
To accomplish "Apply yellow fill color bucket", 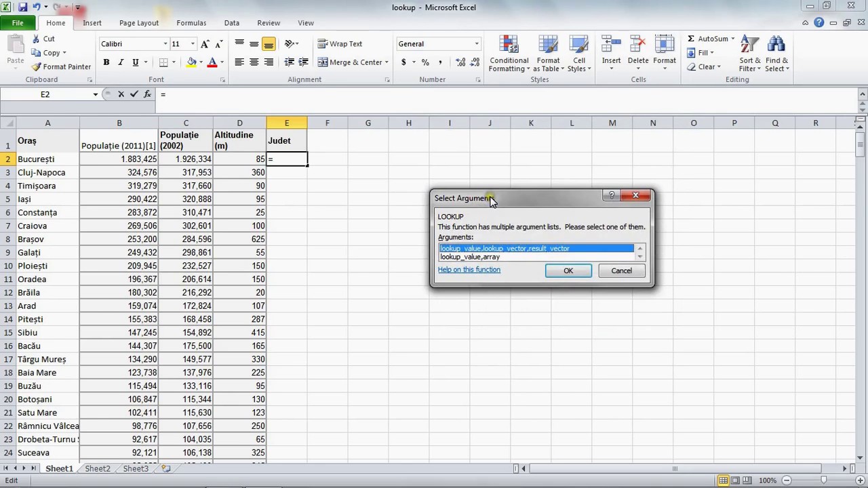I will 191,62.
